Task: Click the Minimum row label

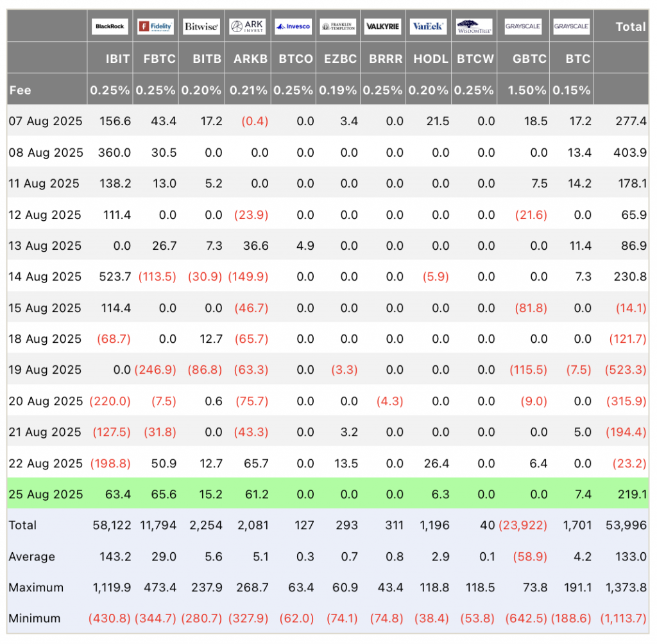Action: tap(35, 618)
